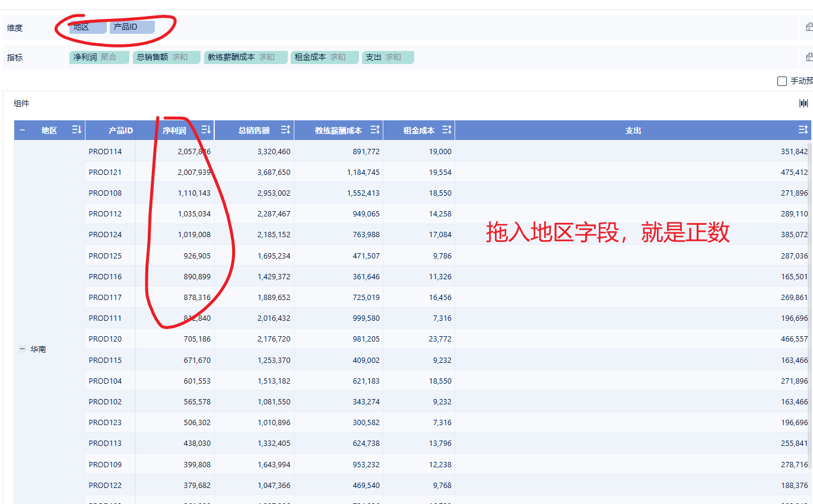Collapse the 华南 region group
Image resolution: width=813 pixels, height=504 pixels.
(x=23, y=349)
